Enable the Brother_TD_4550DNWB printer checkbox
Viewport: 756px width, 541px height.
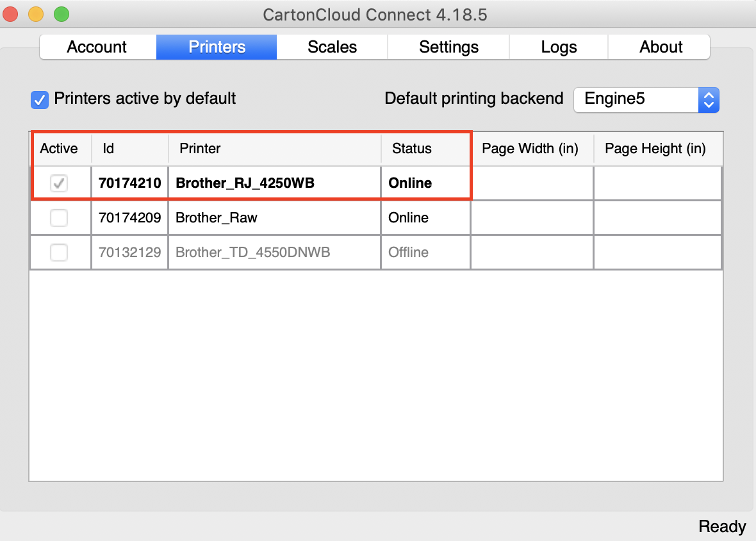point(60,252)
